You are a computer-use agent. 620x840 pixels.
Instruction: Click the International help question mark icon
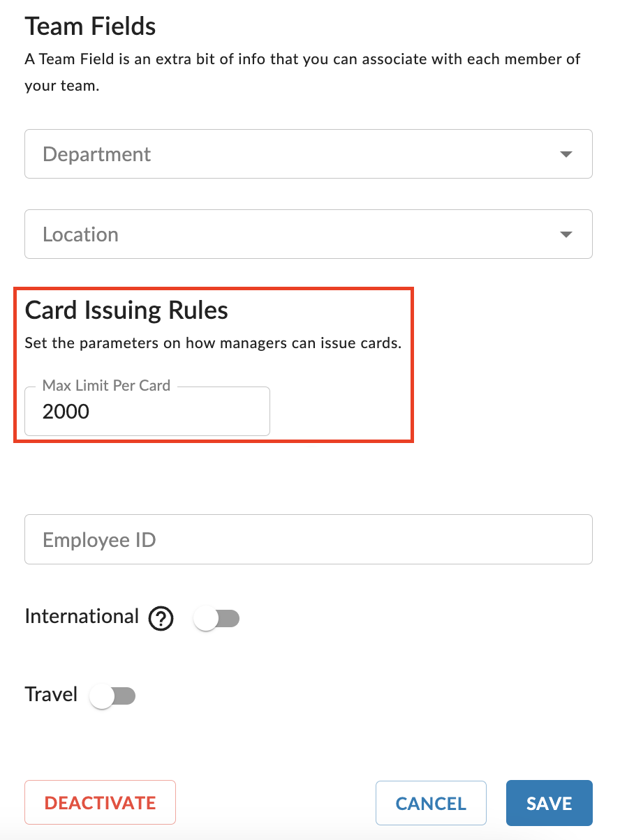coord(161,618)
